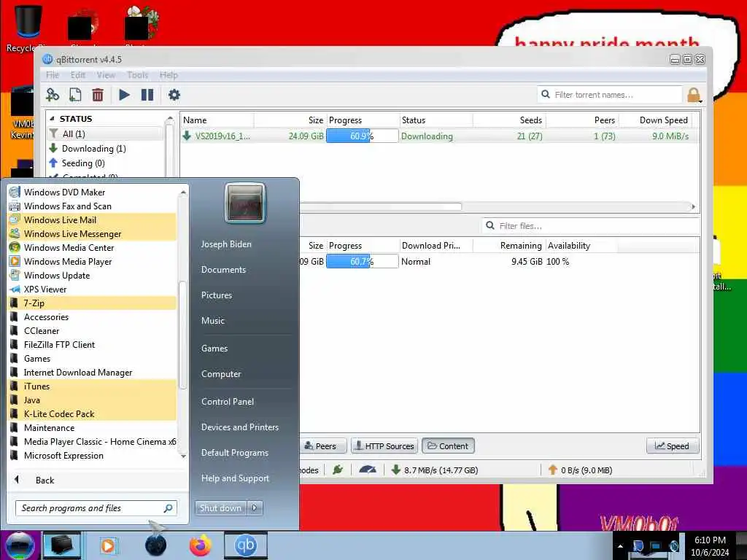Screen dimensions: 747x560
Task: Open qBittorrent options gear icon
Action: 174,95
